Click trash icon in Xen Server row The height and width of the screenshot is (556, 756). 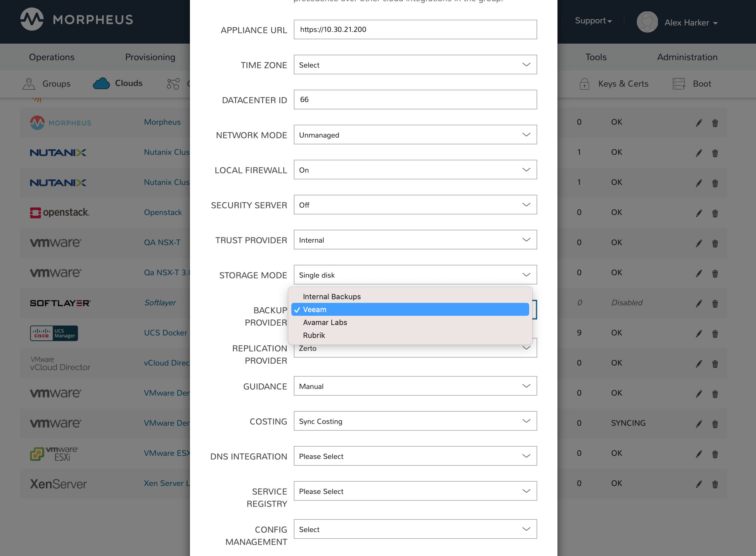click(x=715, y=484)
